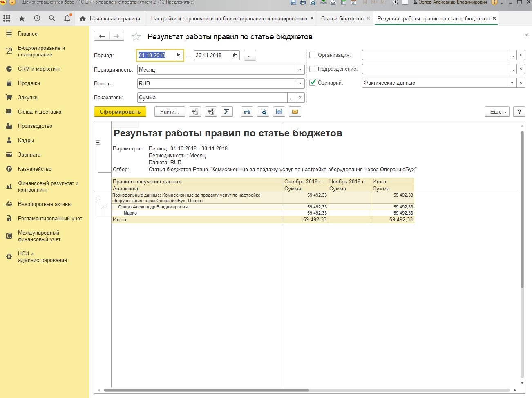532x398 pixels.
Task: Save report with the diskette icon
Action: 279,112
